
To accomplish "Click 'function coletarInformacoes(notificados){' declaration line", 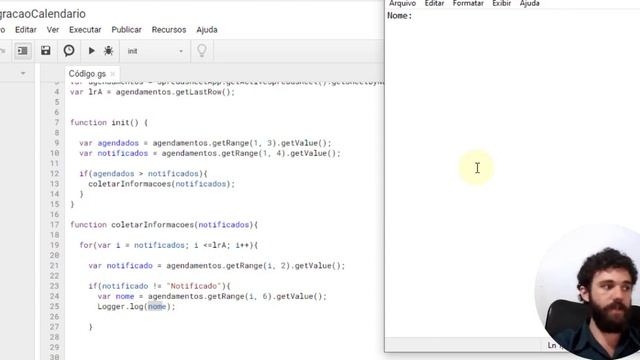I will [x=164, y=225].
